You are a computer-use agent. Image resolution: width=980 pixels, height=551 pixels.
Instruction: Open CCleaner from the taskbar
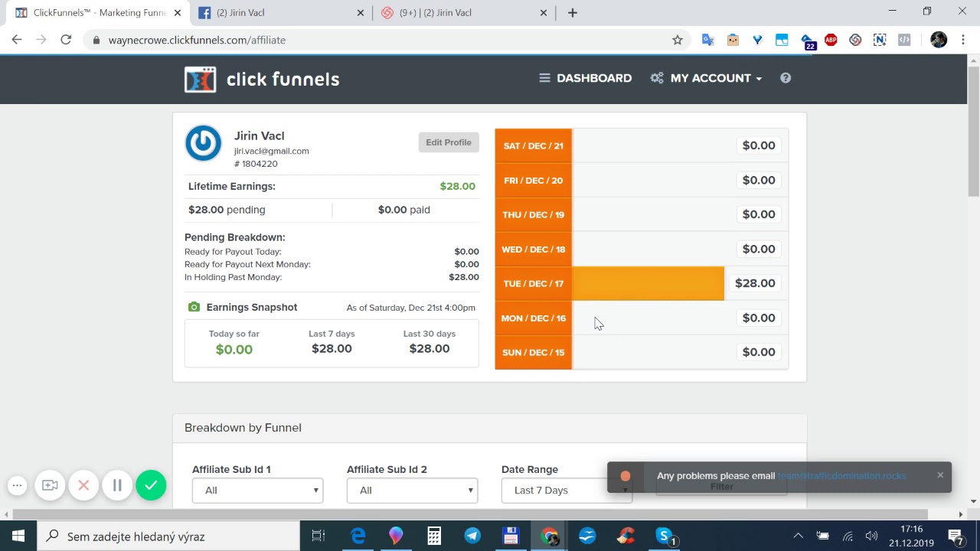[626, 536]
